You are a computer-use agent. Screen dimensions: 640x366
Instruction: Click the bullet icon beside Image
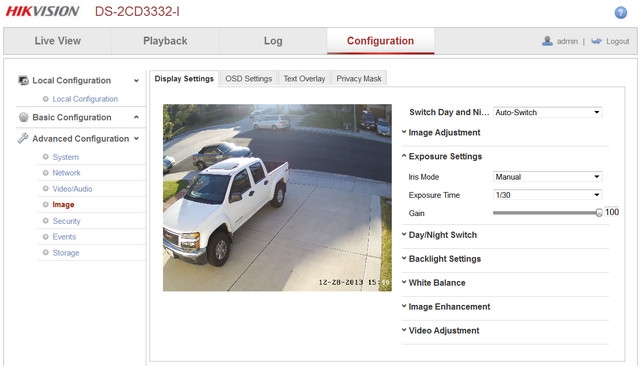point(46,204)
